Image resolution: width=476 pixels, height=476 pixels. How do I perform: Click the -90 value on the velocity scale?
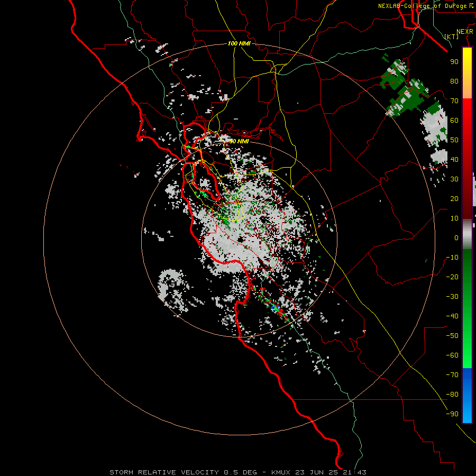452,414
